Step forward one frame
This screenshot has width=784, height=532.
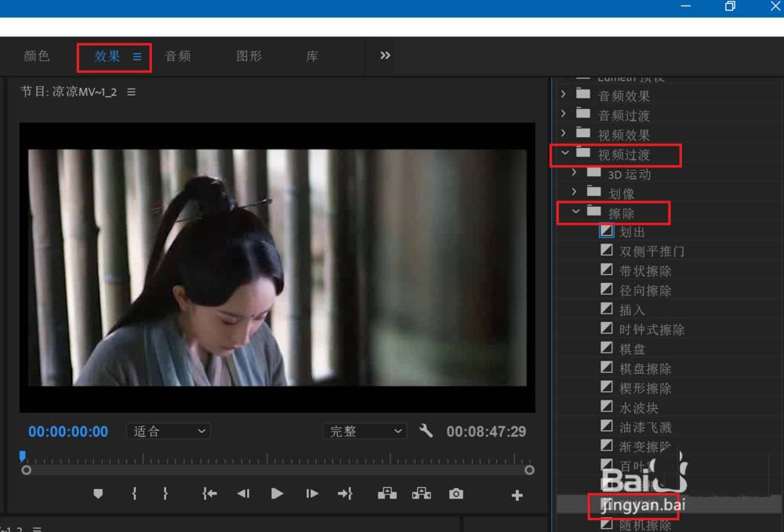point(312,494)
